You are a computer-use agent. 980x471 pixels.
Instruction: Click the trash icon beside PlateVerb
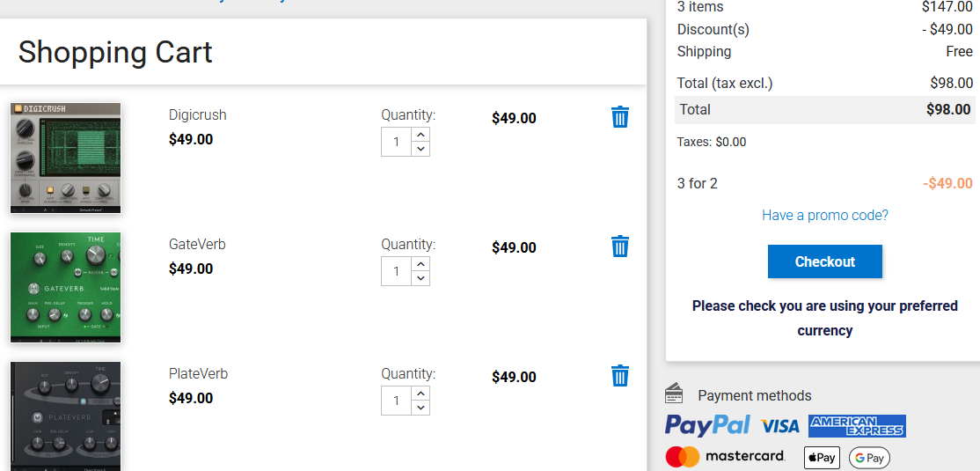[620, 376]
